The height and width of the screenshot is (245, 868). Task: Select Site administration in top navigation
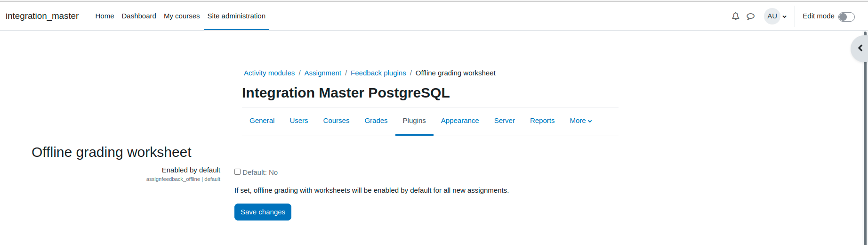[236, 16]
